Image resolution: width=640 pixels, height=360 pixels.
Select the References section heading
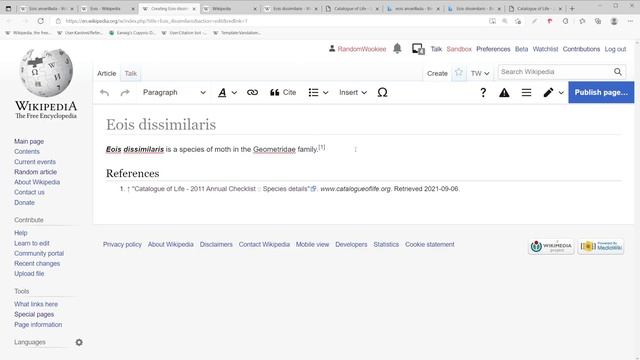pyautogui.click(x=133, y=173)
